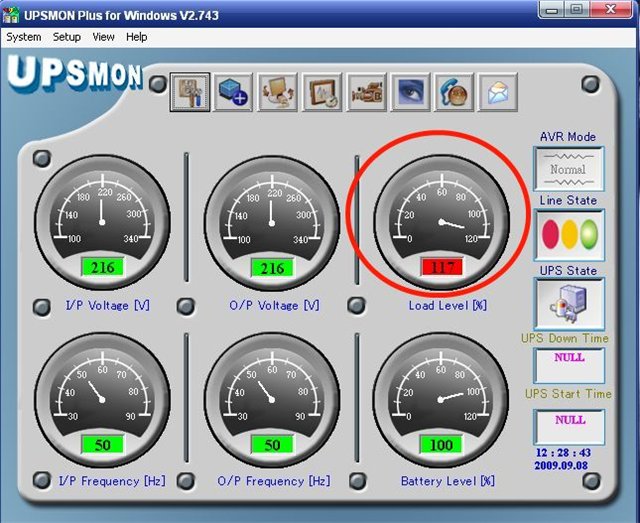Viewport: 640px width, 523px height.
Task: Click the green 216 I/P voltage readout
Action: point(102,268)
